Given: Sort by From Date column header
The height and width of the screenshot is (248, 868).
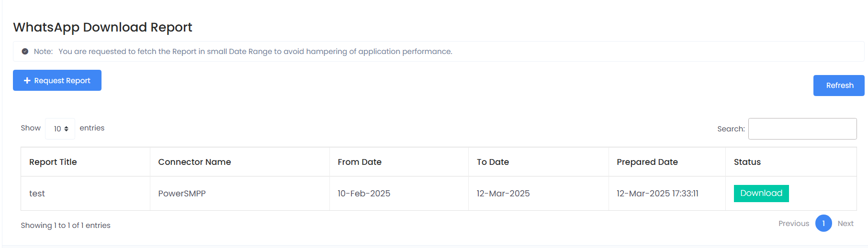Looking at the screenshot, I should [x=360, y=162].
